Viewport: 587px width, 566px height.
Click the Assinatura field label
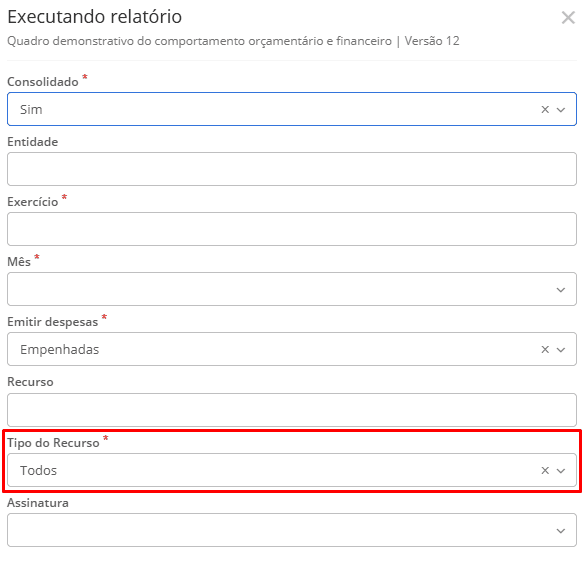[38, 503]
